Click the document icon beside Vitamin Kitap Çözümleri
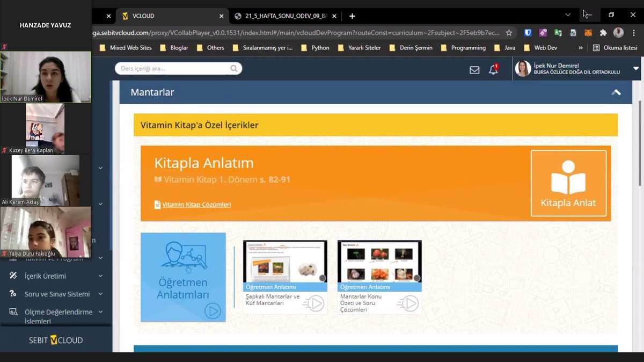Screen dimensions: 644x362 coord(157,205)
